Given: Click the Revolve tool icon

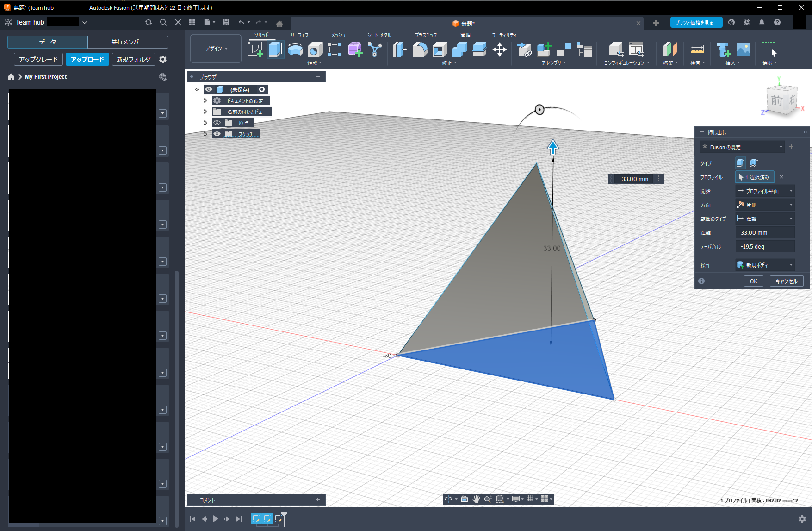Looking at the screenshot, I should (295, 49).
